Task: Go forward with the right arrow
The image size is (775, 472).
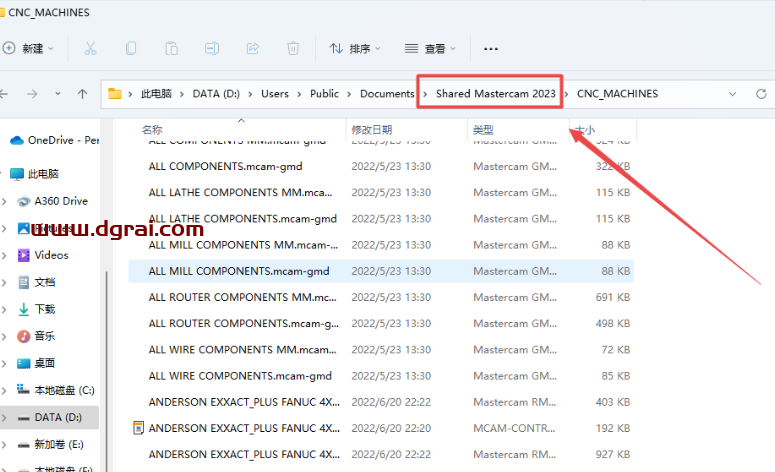Action: pyautogui.click(x=32, y=94)
